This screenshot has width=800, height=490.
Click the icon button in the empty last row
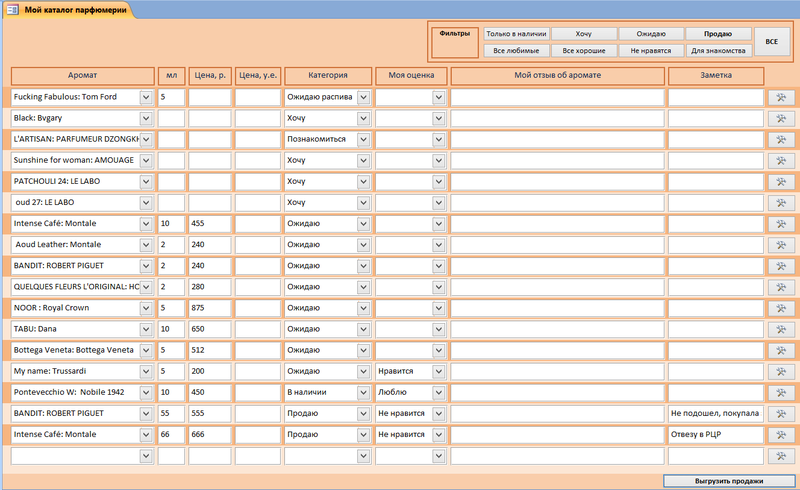[x=781, y=456]
